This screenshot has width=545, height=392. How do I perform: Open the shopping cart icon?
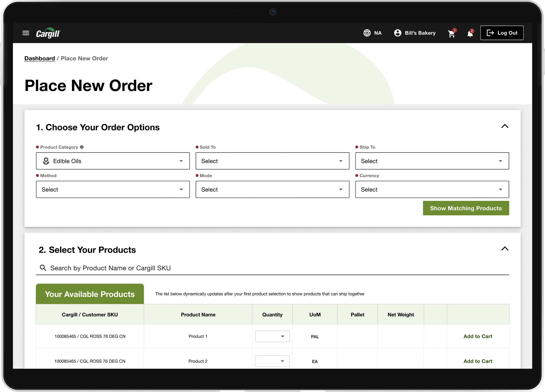point(452,33)
